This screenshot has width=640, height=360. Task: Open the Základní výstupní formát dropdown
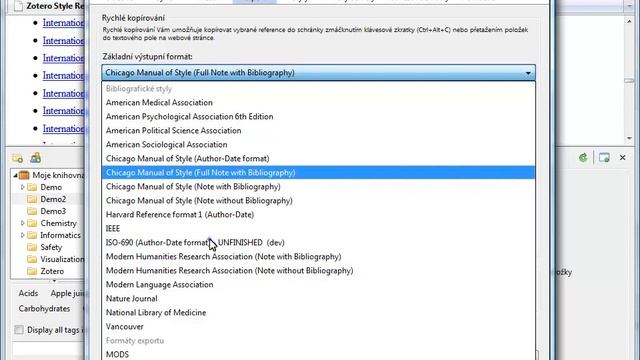(x=318, y=73)
